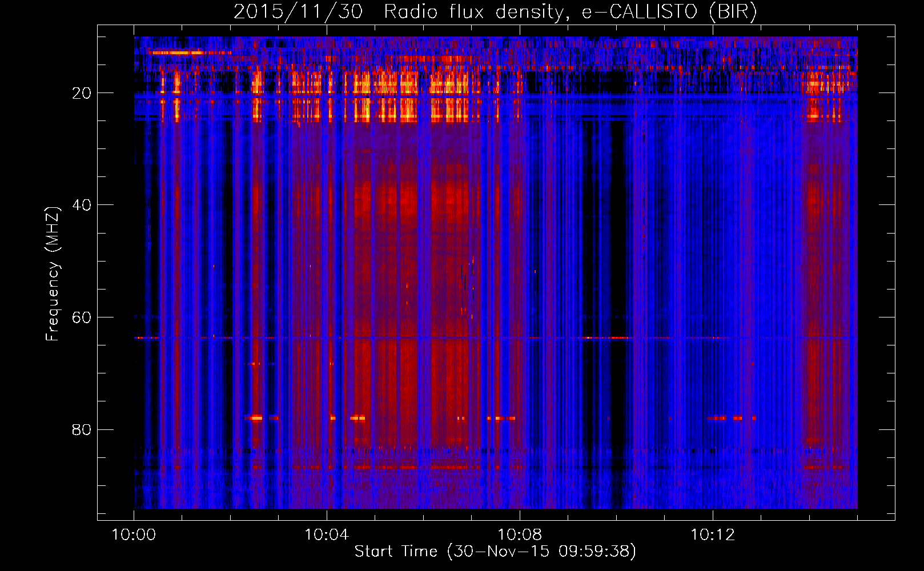Screen dimensions: 924x571
Task: Click the '40' frequency tick label
Action: coord(82,205)
